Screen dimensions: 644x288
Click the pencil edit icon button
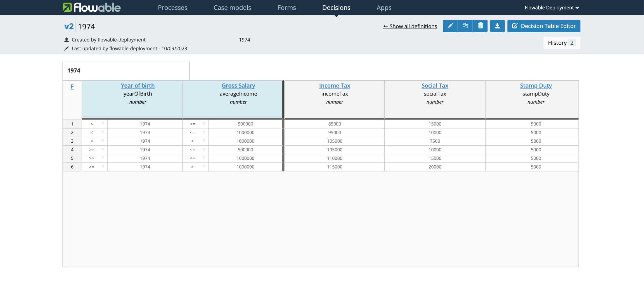[450, 26]
